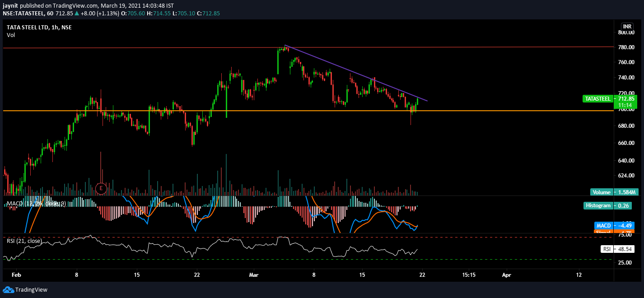Click the 15:15 time axis label

(x=469, y=275)
